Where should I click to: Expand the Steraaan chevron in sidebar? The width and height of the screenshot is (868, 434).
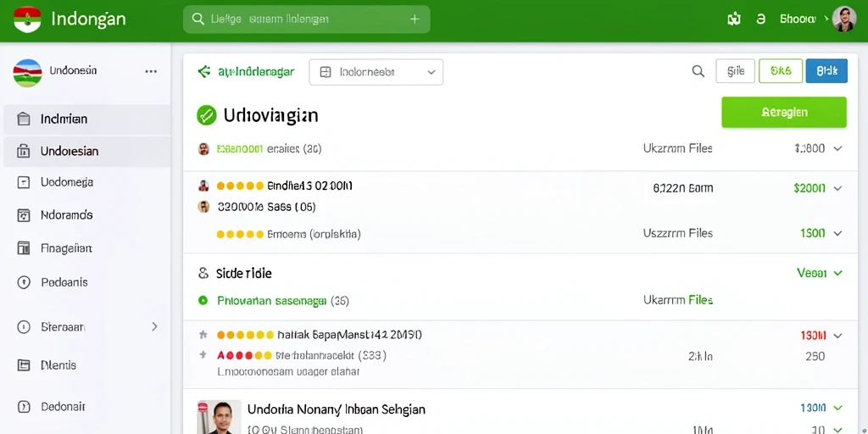154,326
